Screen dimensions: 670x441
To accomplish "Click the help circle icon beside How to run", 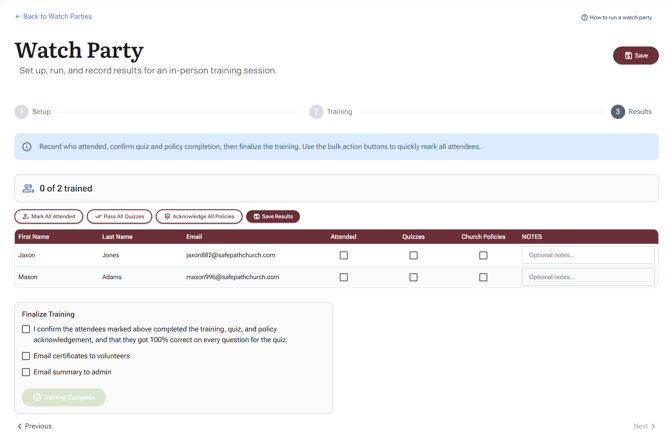I will 584,18.
